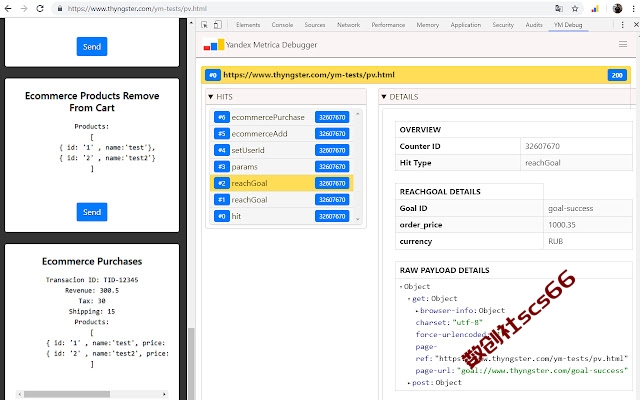
Task: Click the page vertical scrollbar thumb
Action: click(x=191, y=363)
